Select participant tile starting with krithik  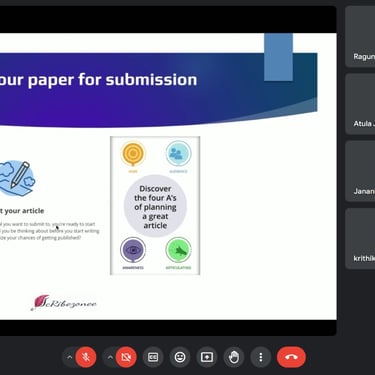tap(360, 239)
